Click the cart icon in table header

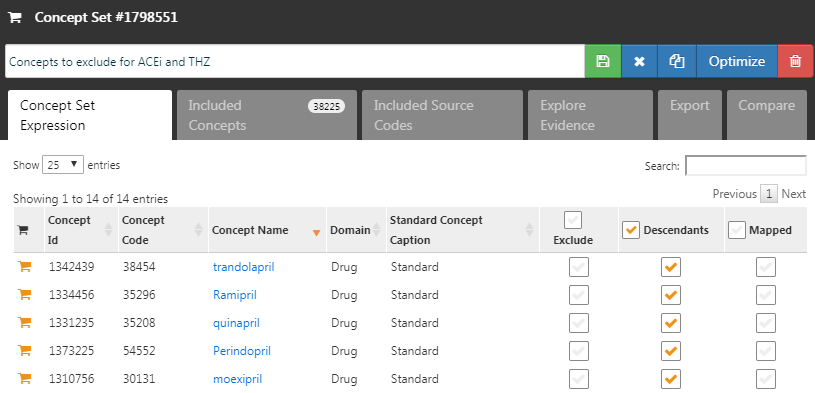coord(23,230)
